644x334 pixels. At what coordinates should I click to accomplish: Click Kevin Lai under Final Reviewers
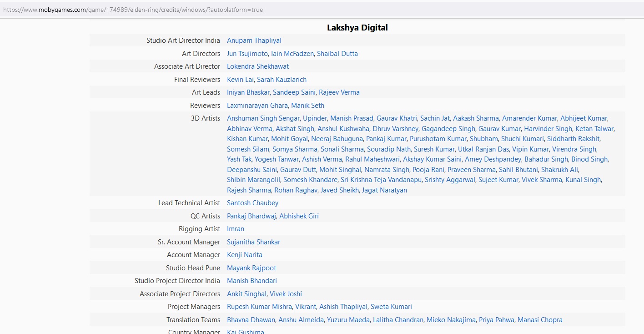pos(240,80)
